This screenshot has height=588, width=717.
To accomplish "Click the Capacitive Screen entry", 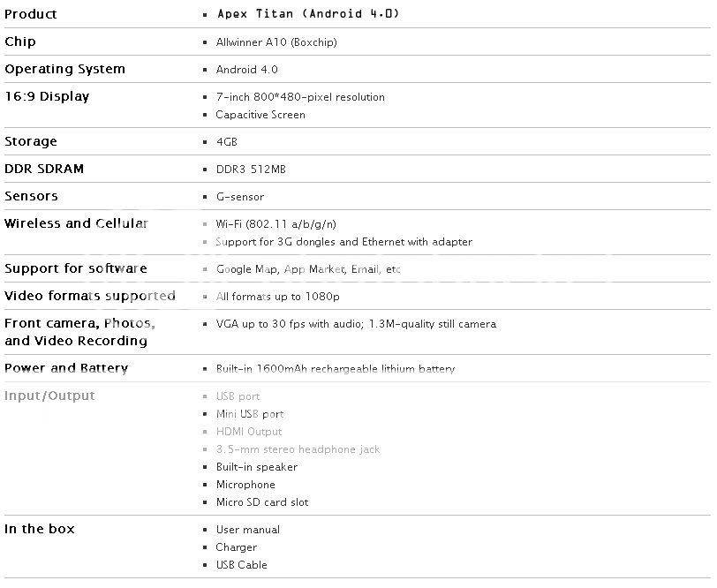I will pos(260,115).
